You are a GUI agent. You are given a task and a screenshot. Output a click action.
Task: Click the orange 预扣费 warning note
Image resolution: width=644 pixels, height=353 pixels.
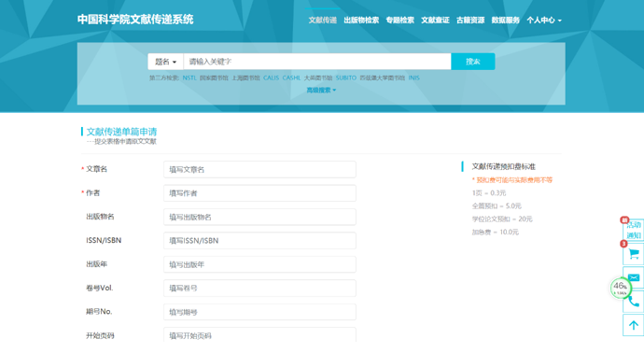pyautogui.click(x=512, y=180)
